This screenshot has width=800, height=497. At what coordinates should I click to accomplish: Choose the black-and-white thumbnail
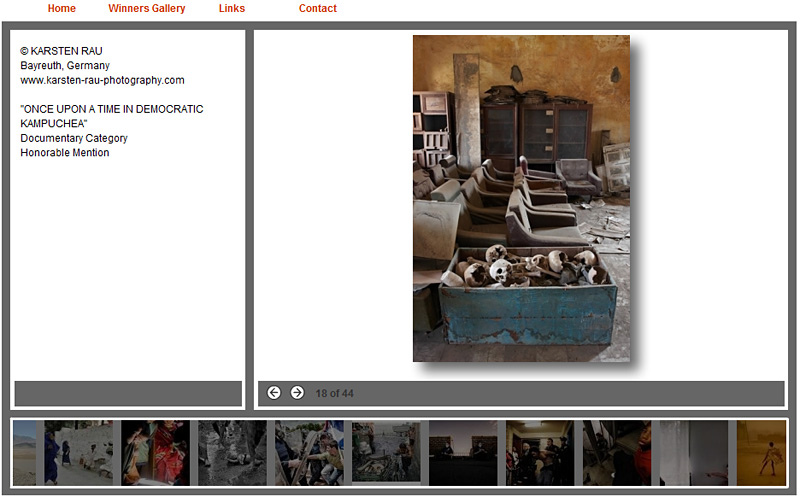tap(232, 453)
